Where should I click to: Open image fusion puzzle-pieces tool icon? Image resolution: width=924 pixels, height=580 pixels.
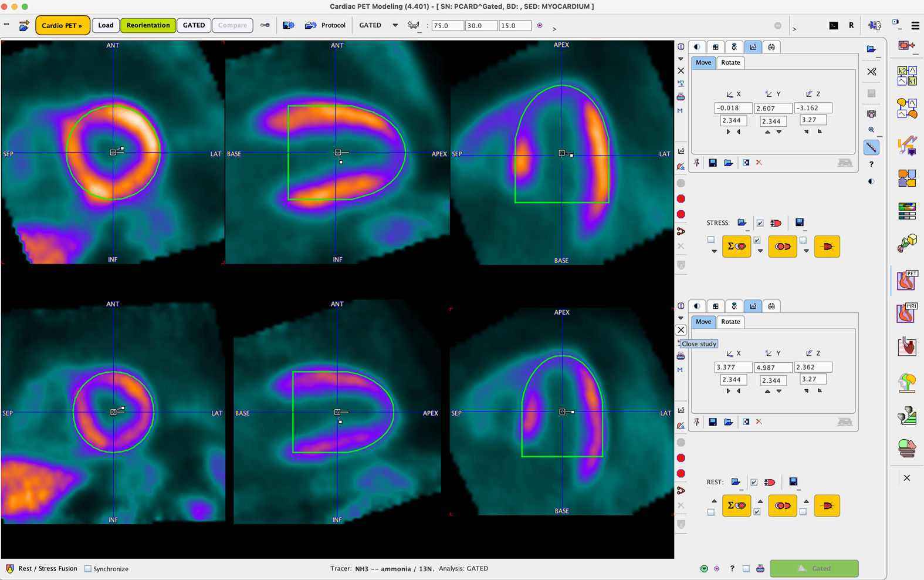tap(907, 177)
